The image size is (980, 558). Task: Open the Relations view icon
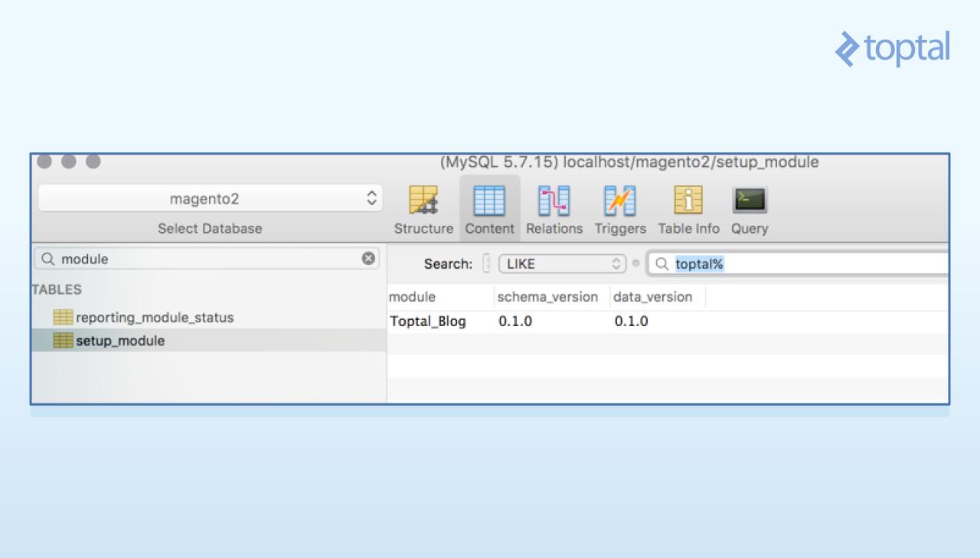554,201
